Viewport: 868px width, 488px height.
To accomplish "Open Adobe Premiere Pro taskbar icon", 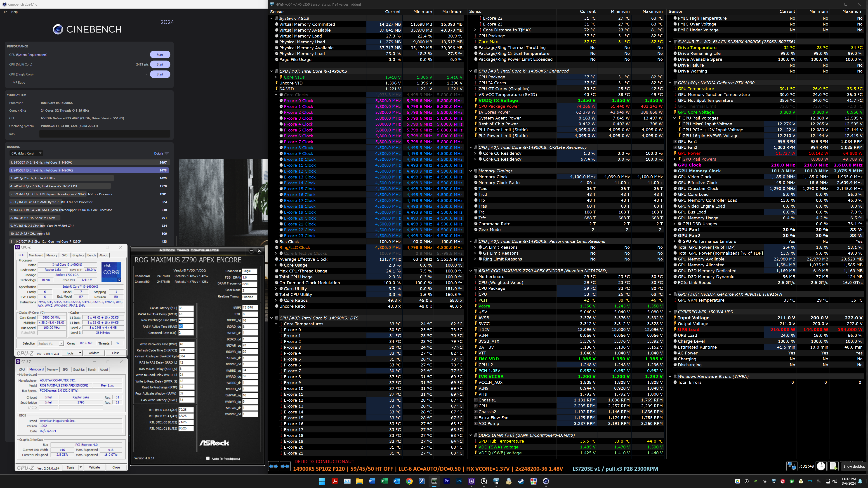I will tap(446, 481).
